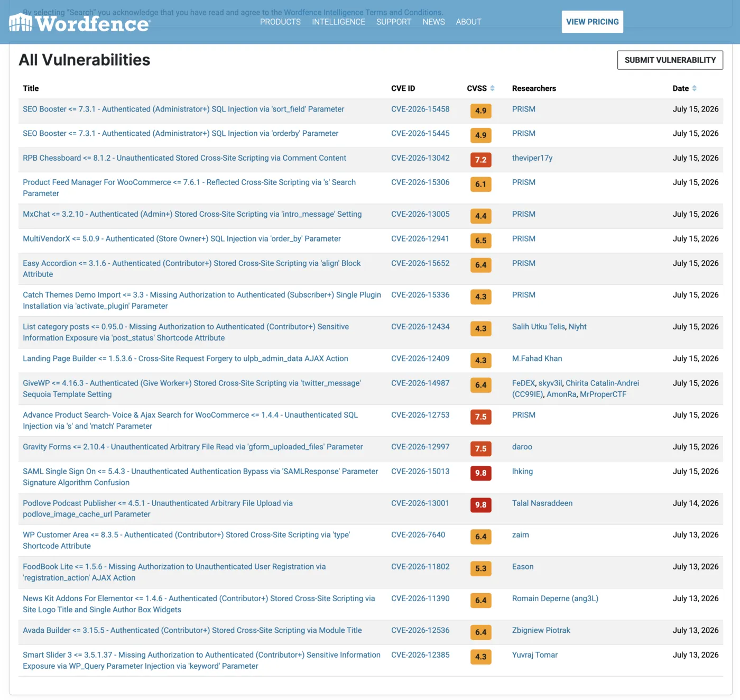Open Easy Accordion 'align' Block entry
The width and height of the screenshot is (740, 700).
(x=192, y=269)
